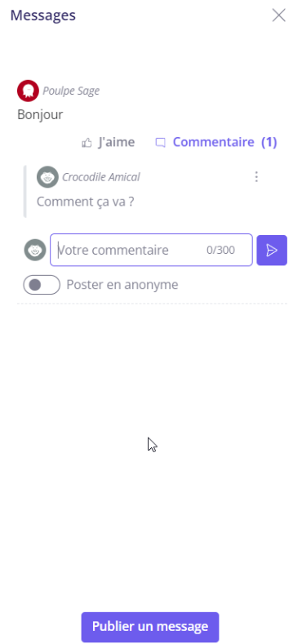The height and width of the screenshot is (644, 302).
Task: Click the 'Comment ça va ?' comment text
Action: pyautogui.click(x=86, y=202)
